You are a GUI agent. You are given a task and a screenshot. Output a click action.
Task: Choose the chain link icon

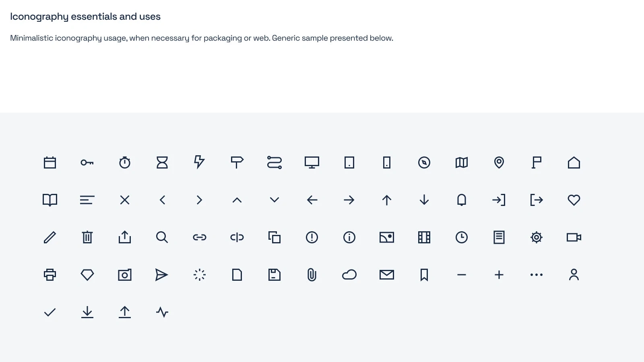point(200,237)
